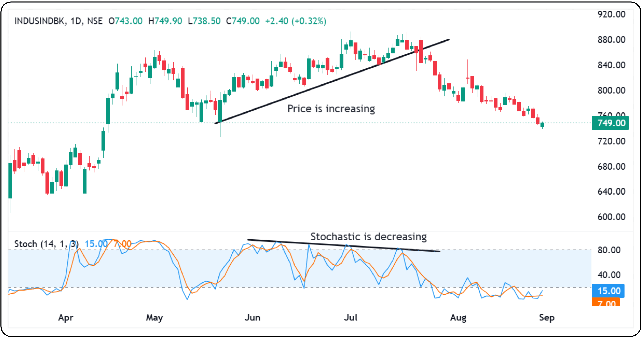Click the +2.40 (+0.32%) change value
This screenshot has width=644, height=340.
pyautogui.click(x=296, y=21)
